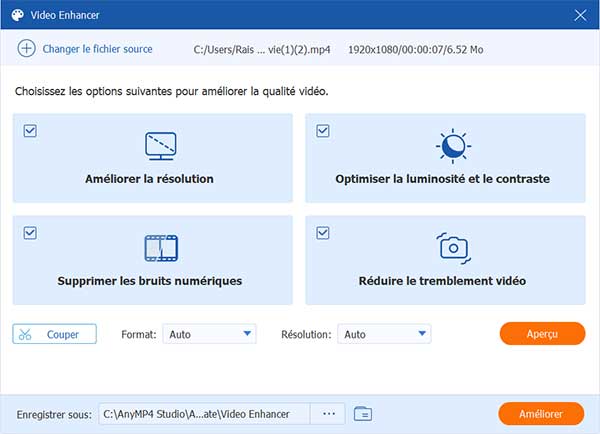Uncheck Optimiser la luminosité et le contraste checkbox
This screenshot has width=600, height=434.
coord(323,131)
